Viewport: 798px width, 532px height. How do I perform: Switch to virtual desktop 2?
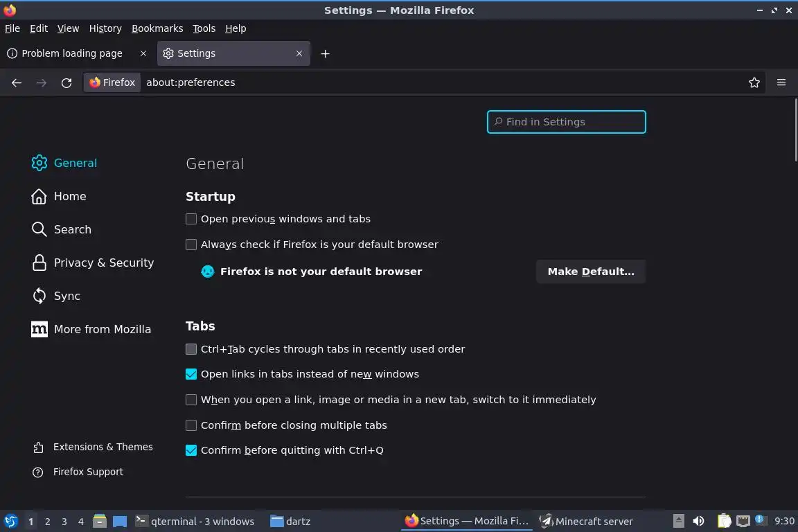47,522
